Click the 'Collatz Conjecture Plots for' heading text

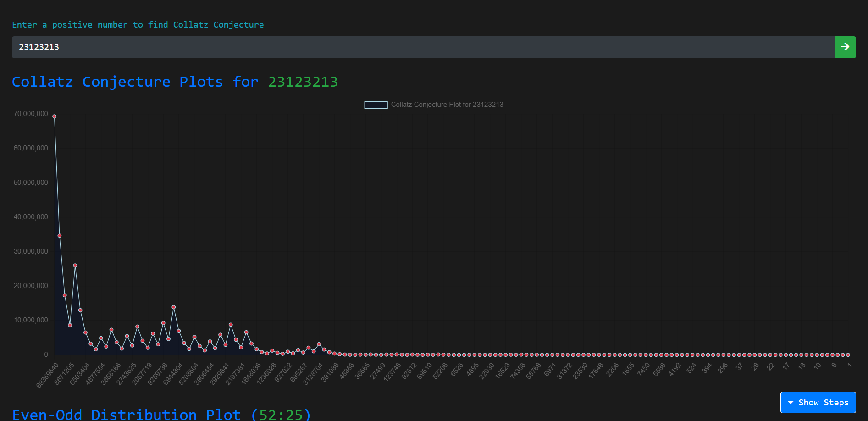click(135, 82)
